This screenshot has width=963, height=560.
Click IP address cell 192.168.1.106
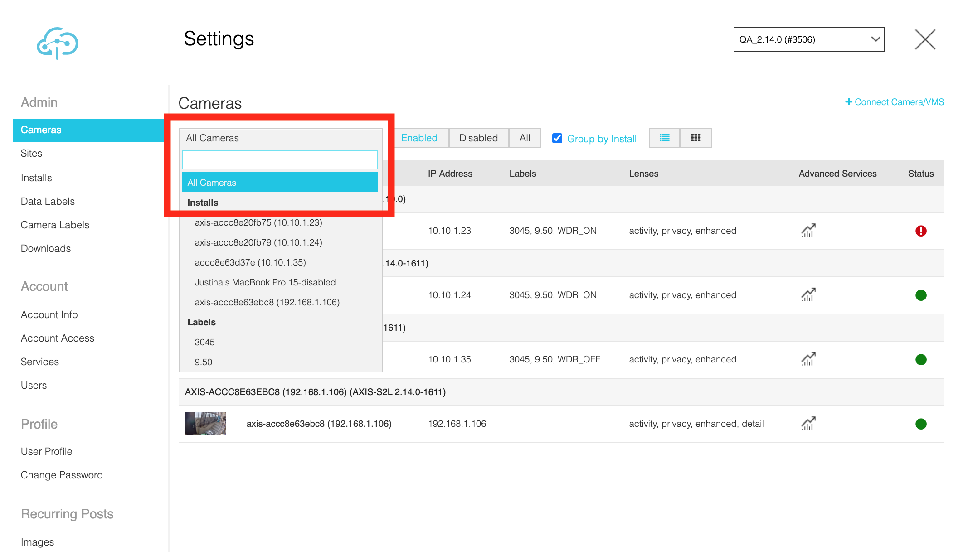[457, 424]
